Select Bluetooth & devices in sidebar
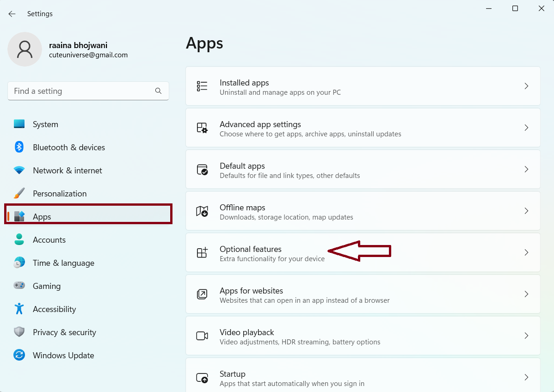Screen dimensions: 554x392 (68, 147)
